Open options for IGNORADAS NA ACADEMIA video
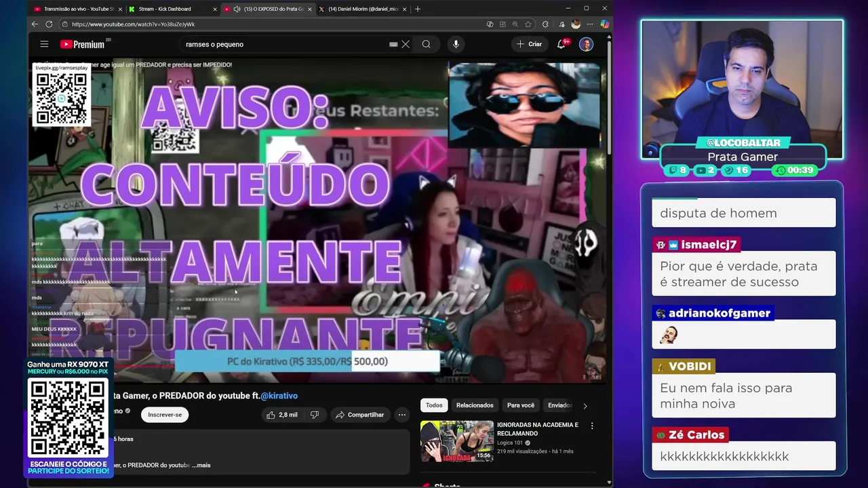This screenshot has height=488, width=868. click(x=592, y=426)
